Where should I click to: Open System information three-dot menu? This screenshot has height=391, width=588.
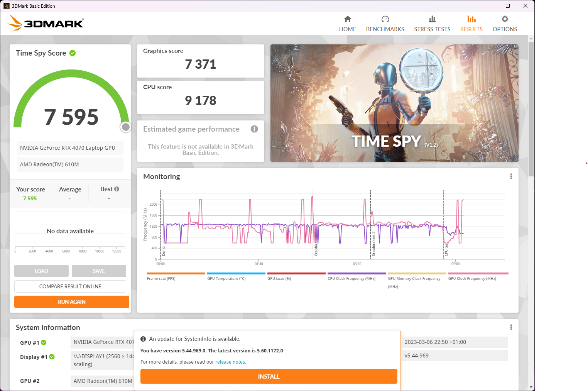tap(511, 327)
